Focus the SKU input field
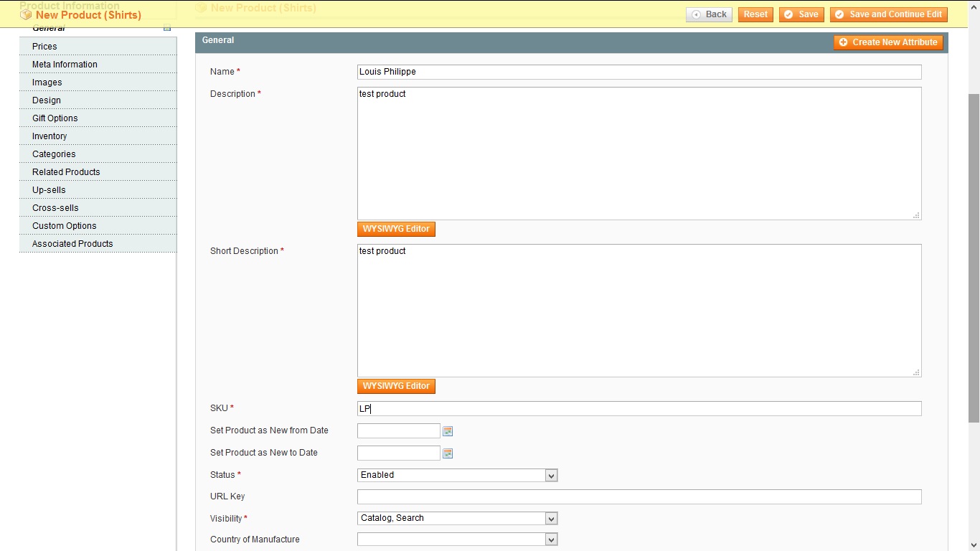 (x=639, y=408)
